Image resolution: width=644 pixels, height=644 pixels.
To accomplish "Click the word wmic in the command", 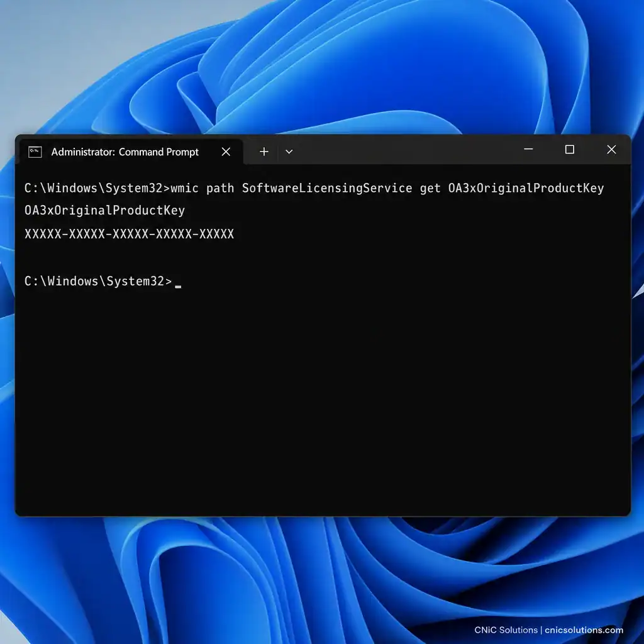I will click(x=184, y=188).
